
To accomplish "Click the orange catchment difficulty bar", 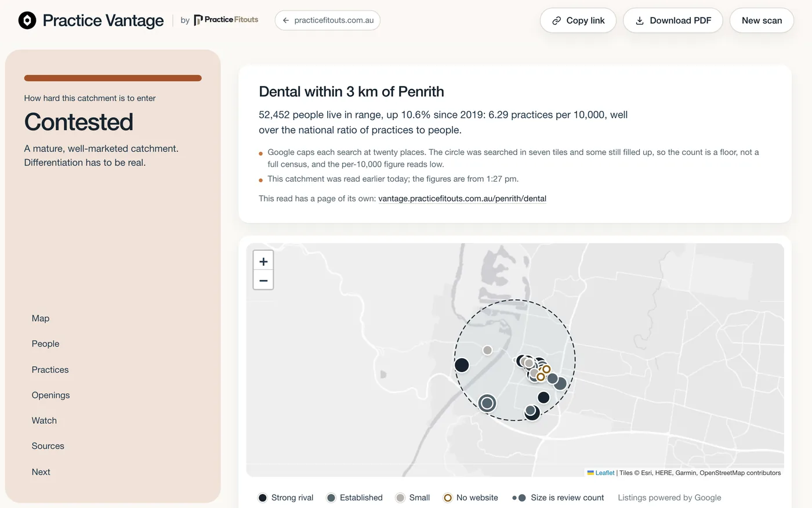I will [x=113, y=78].
